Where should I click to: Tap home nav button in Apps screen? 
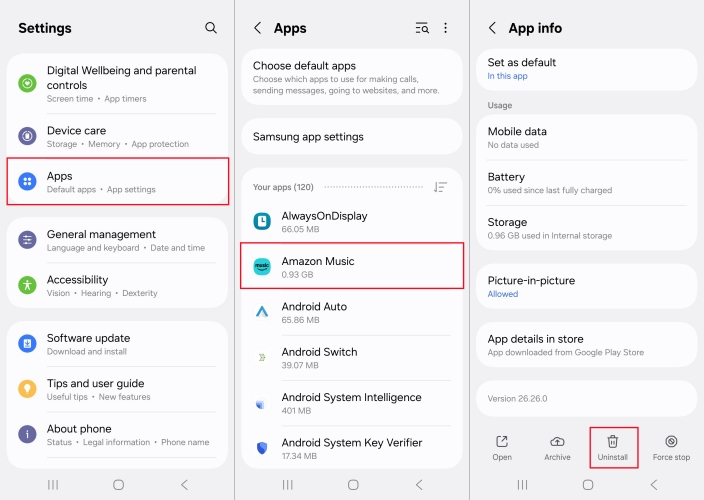[x=353, y=485]
